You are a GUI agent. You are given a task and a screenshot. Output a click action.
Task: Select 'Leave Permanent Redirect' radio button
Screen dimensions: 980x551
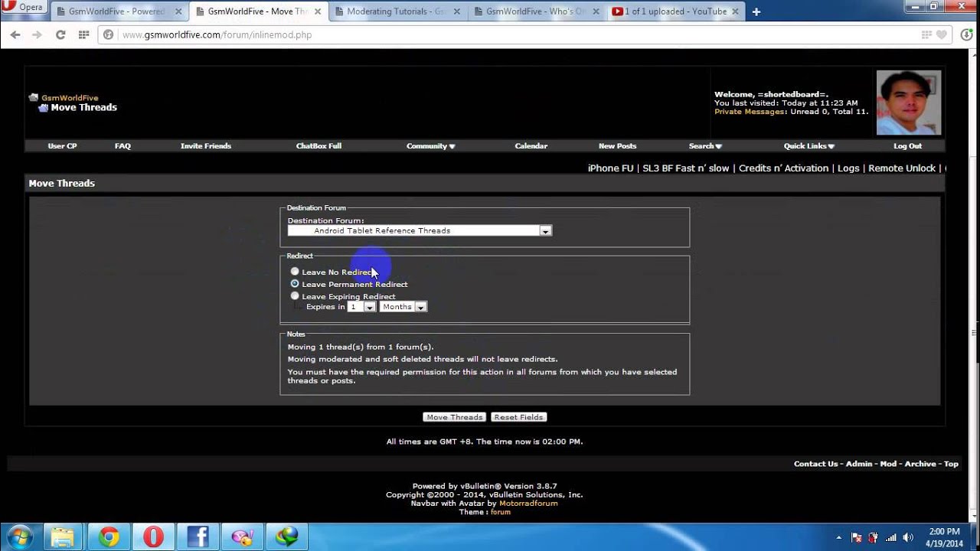click(295, 284)
